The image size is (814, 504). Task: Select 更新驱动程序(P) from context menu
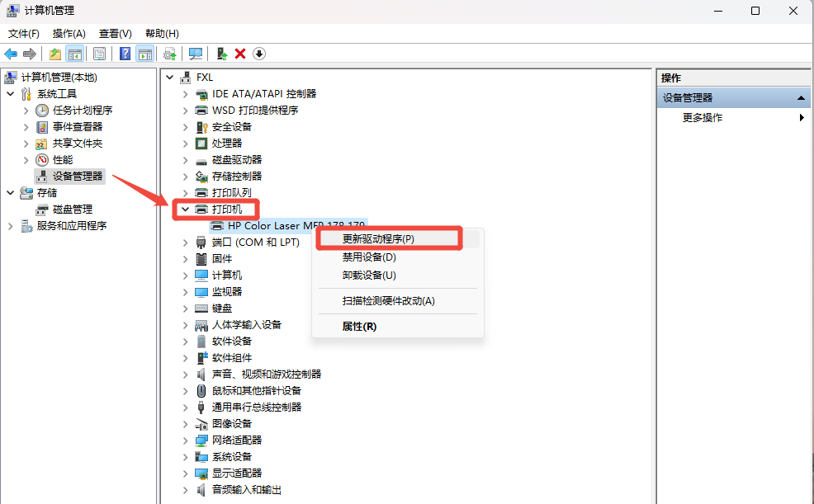[378, 238]
